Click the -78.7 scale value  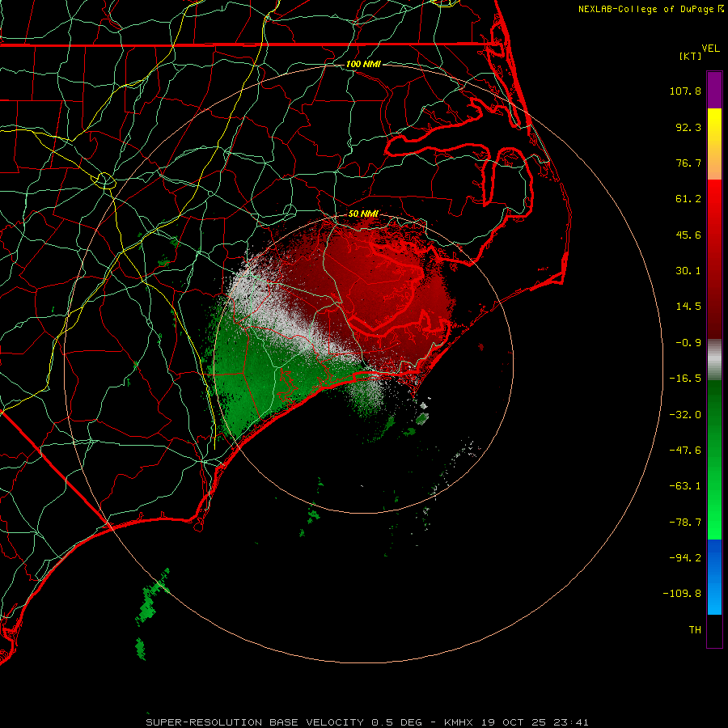pyautogui.click(x=685, y=523)
